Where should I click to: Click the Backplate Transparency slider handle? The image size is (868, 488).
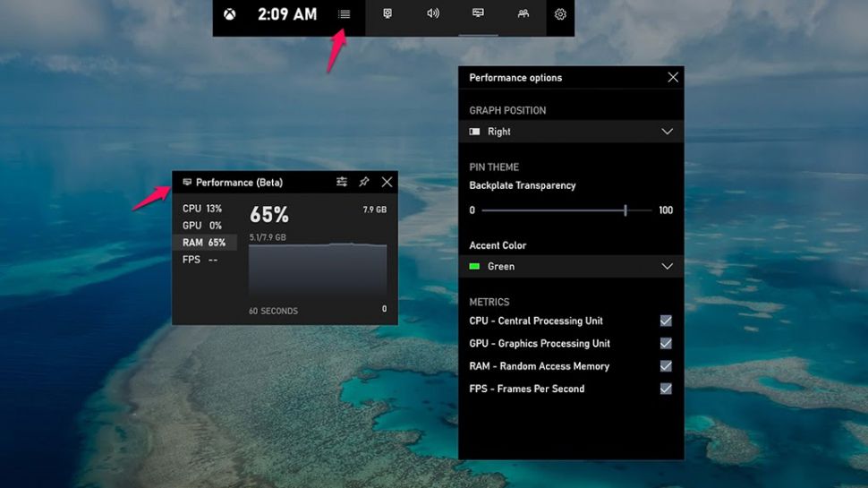[x=625, y=210]
